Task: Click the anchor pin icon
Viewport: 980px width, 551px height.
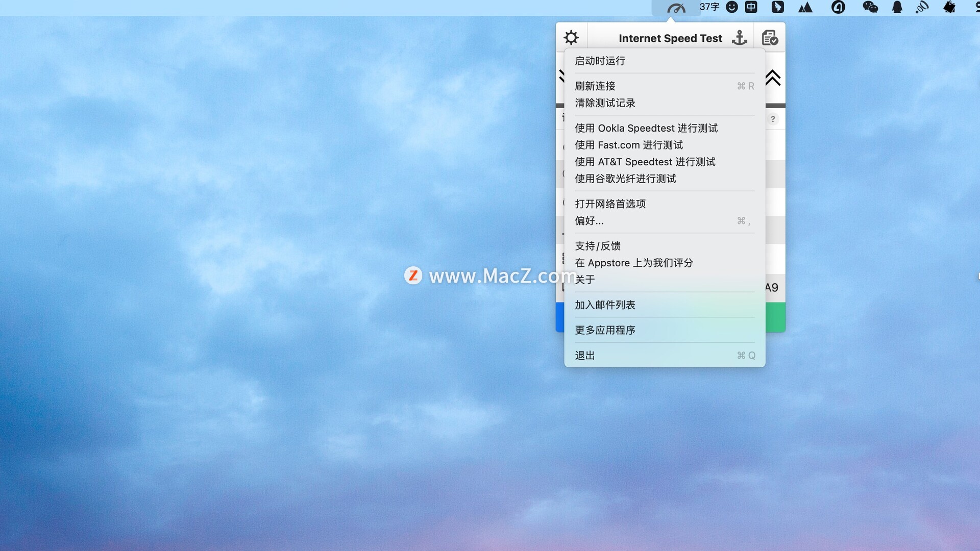Action: point(739,38)
